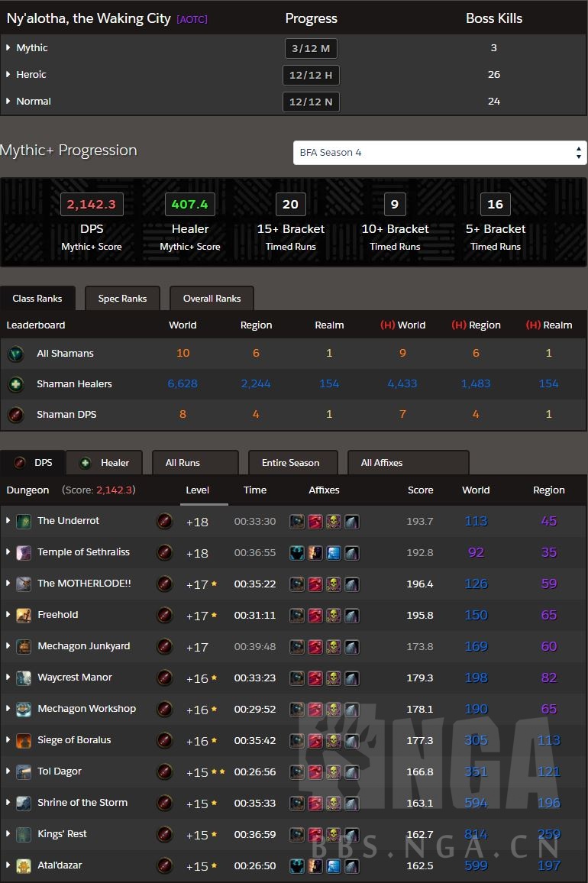
Task: Click the skull affix icon on Waycrest Manor row
Action: click(334, 678)
